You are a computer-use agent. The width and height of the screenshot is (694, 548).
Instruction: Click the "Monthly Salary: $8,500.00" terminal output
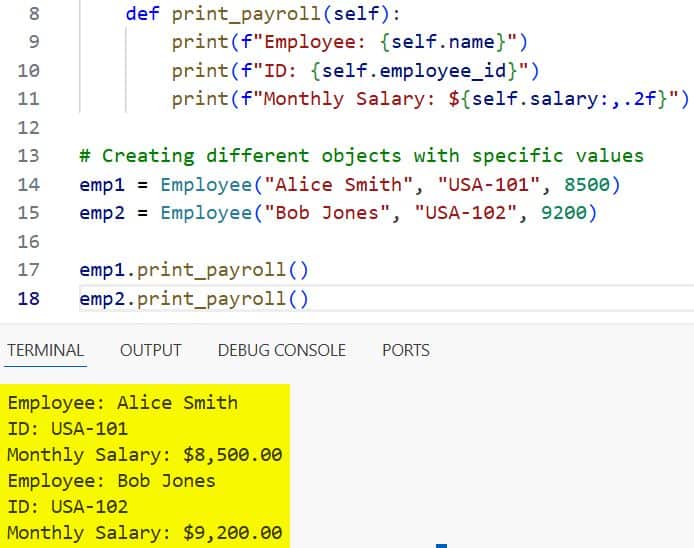coord(144,455)
